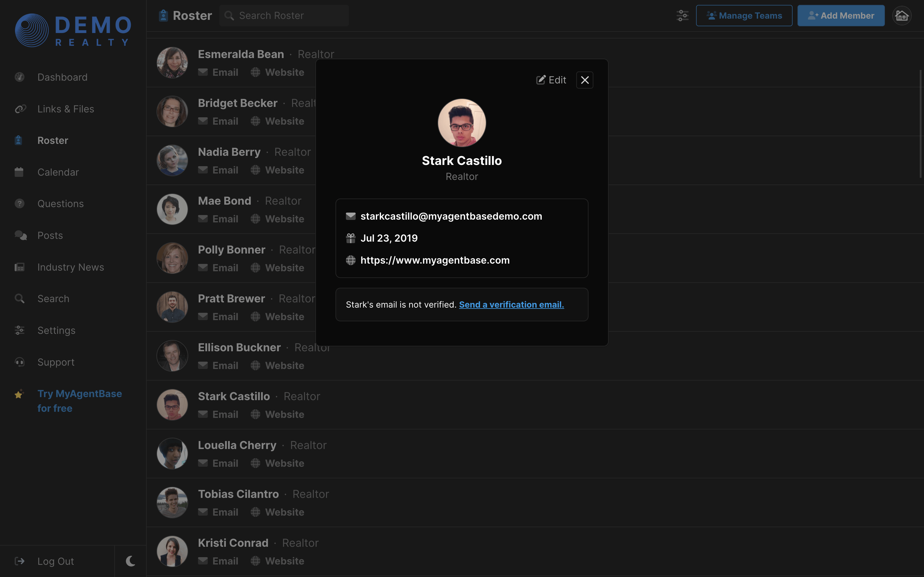Click the Calendar icon in sidebar
Screen dimensions: 924x577
[x=19, y=172]
